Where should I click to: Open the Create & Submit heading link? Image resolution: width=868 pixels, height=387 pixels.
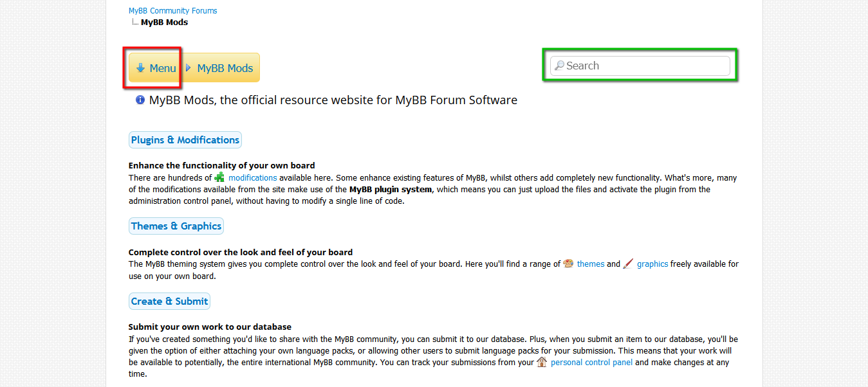pos(170,301)
